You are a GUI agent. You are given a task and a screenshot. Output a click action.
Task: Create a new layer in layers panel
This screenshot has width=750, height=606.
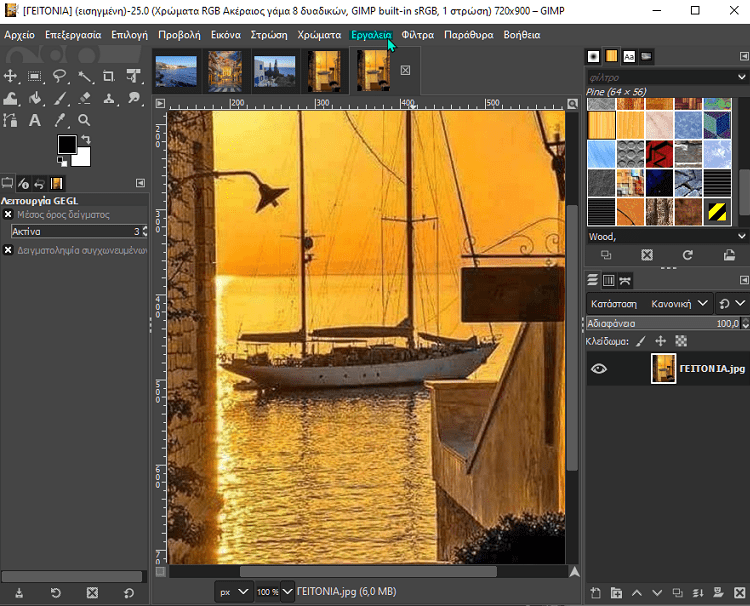click(x=594, y=593)
